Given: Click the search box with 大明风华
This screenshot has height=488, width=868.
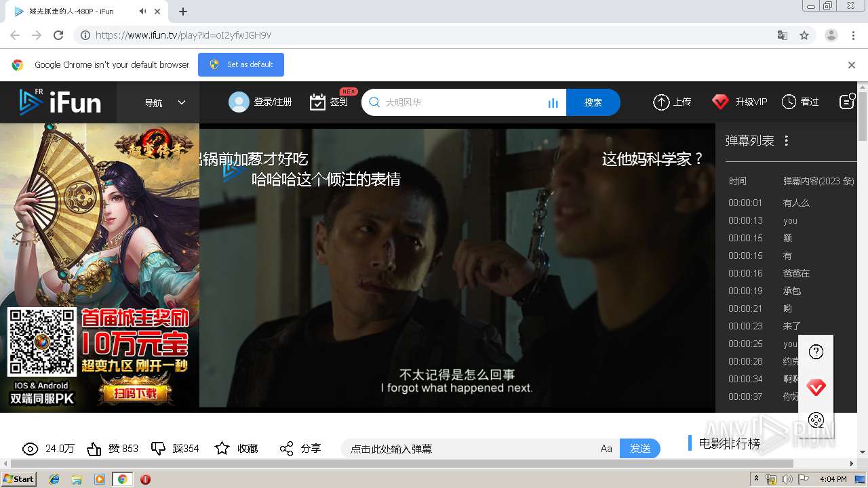Looking at the screenshot, I should [464, 102].
